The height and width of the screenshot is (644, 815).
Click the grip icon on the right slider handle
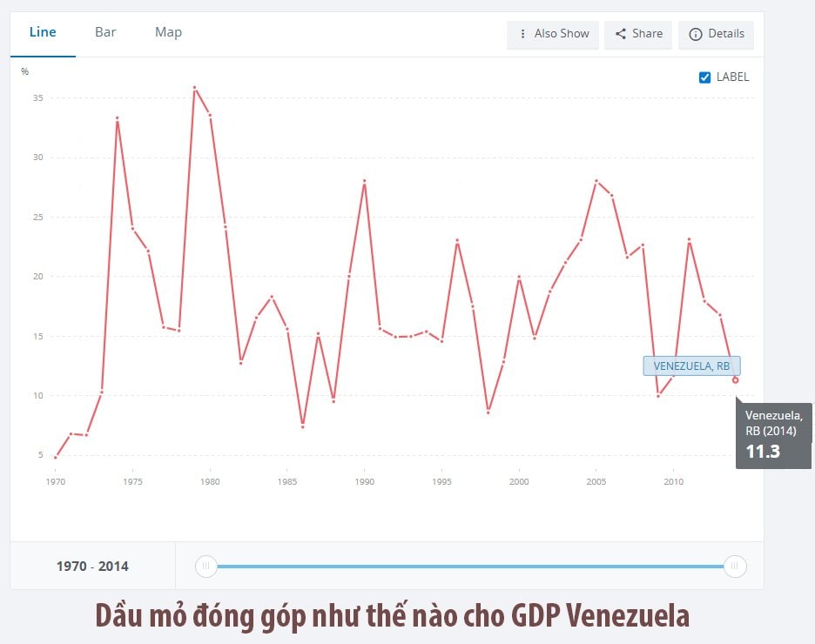coord(735,567)
